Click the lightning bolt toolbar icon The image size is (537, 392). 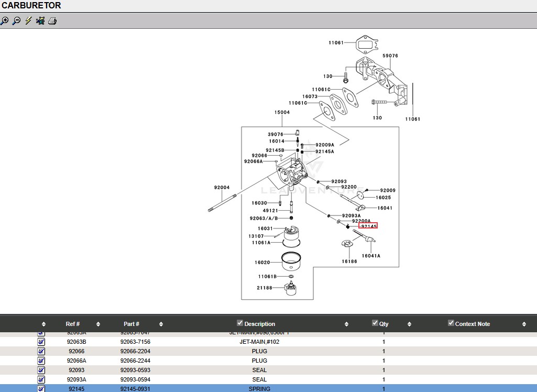[28, 21]
